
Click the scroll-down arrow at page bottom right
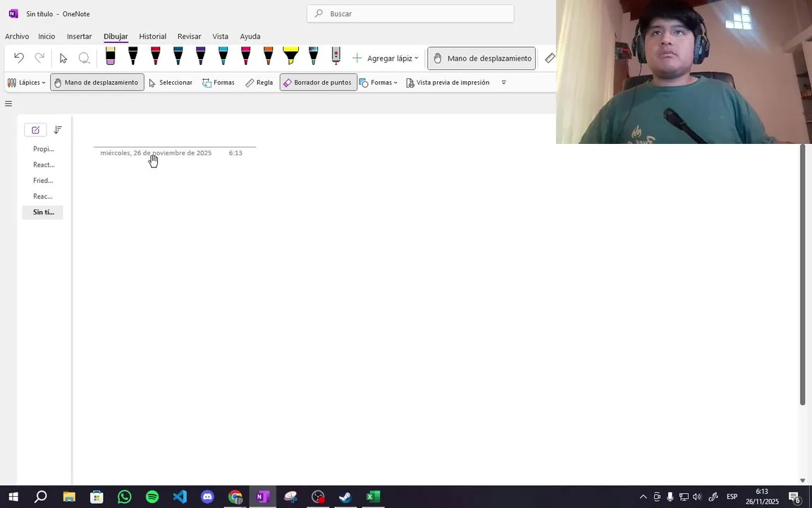[x=803, y=480]
